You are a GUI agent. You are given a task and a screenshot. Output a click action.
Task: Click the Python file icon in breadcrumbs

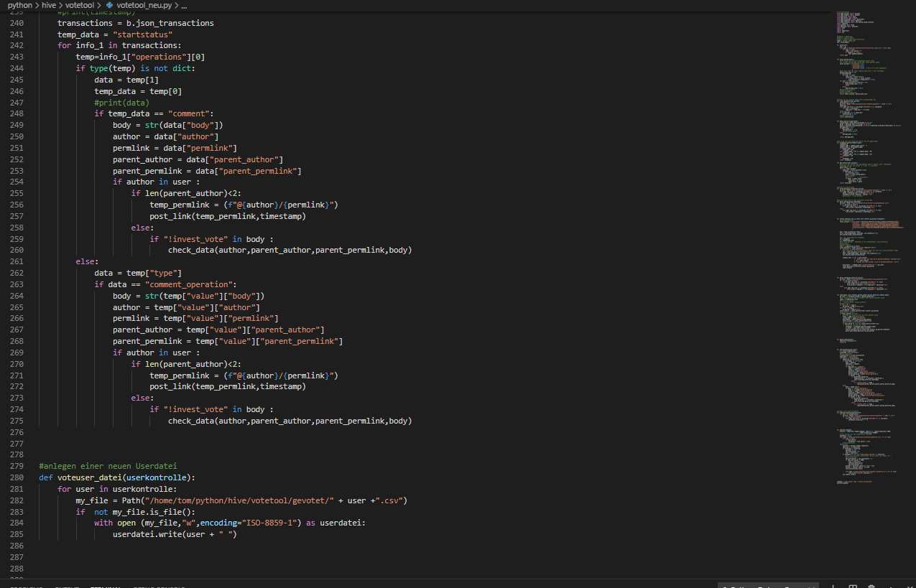point(110,5)
